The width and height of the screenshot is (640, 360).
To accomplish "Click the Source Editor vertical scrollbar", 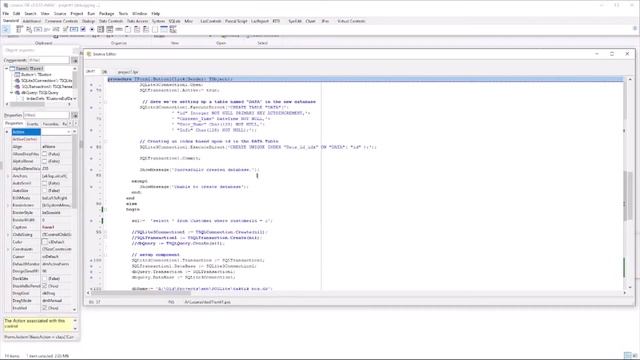I will click(x=629, y=184).
